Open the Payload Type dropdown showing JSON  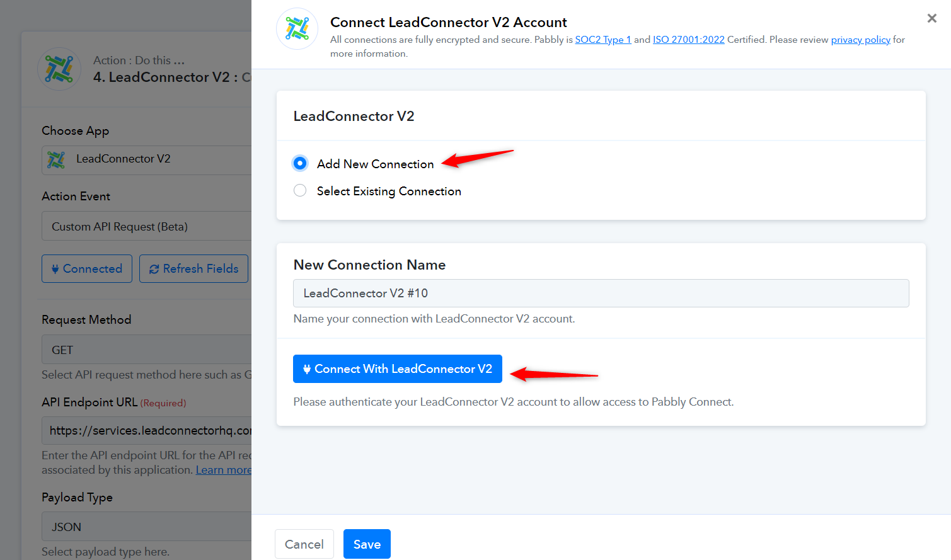(147, 527)
